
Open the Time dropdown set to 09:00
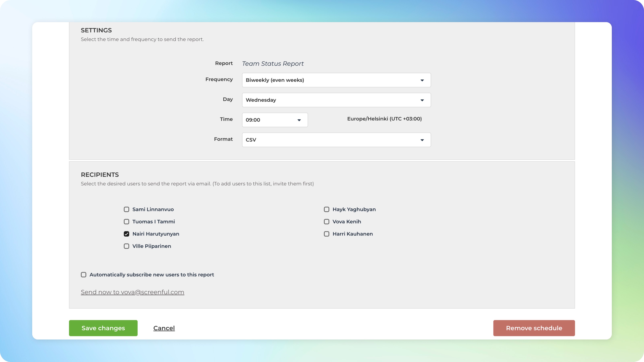pos(275,120)
